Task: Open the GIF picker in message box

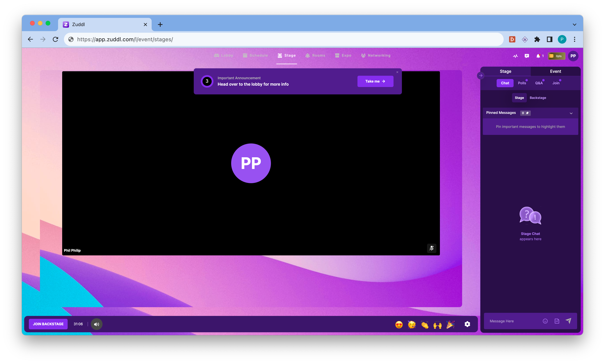Action: [x=557, y=321]
